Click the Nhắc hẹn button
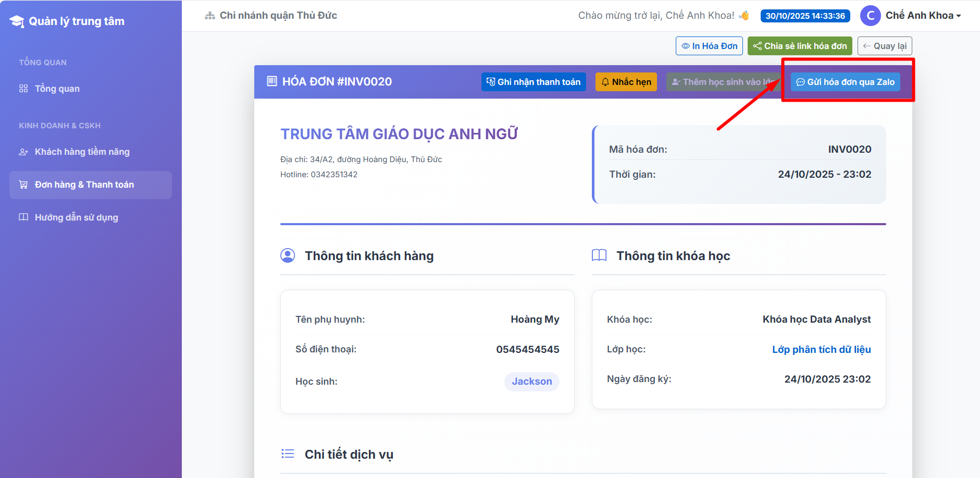980x478 pixels. (x=626, y=82)
